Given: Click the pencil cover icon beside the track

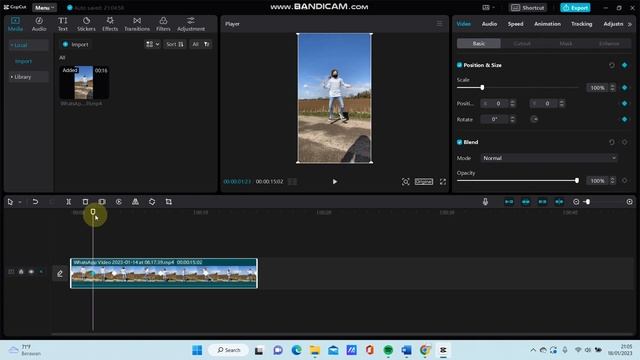Looking at the screenshot, I should [60, 273].
